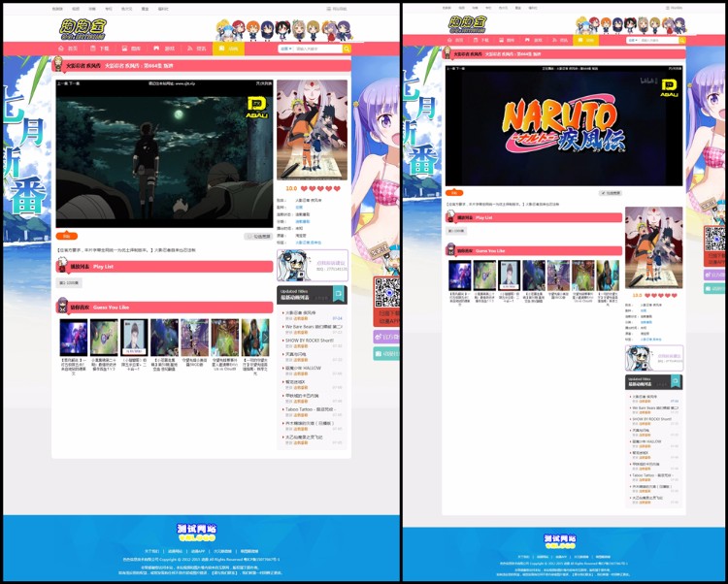Click the home icon in left page navbar

pyautogui.click(x=61, y=49)
